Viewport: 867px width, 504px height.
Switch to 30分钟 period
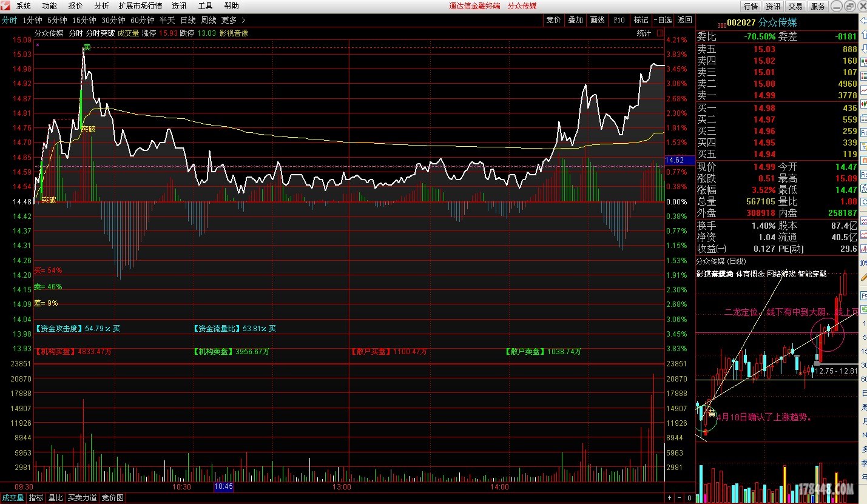[113, 20]
